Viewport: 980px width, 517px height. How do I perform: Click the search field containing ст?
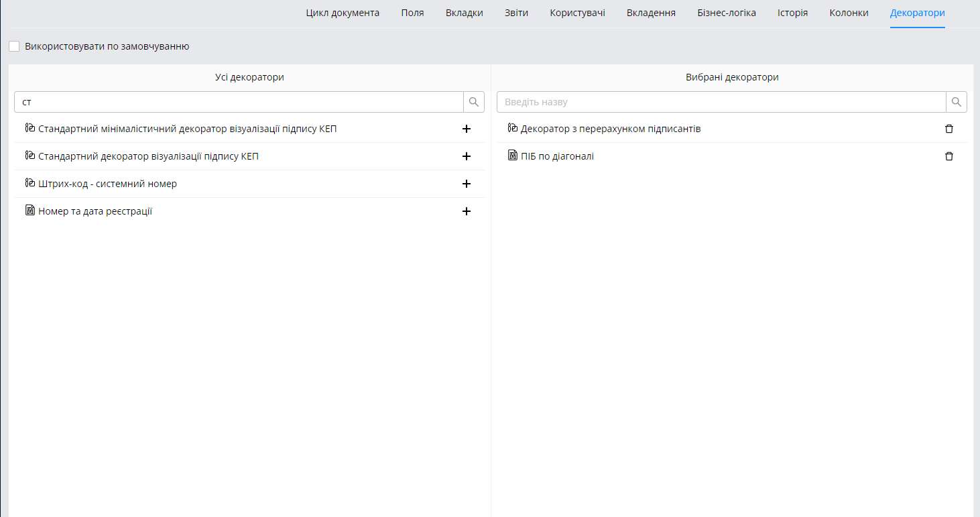click(x=239, y=102)
